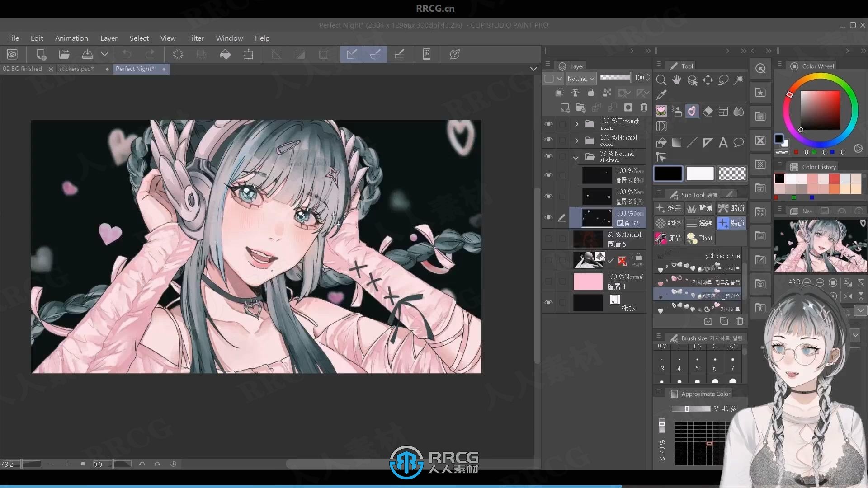This screenshot has height=488, width=868.
Task: Open the Window menu
Action: point(229,38)
